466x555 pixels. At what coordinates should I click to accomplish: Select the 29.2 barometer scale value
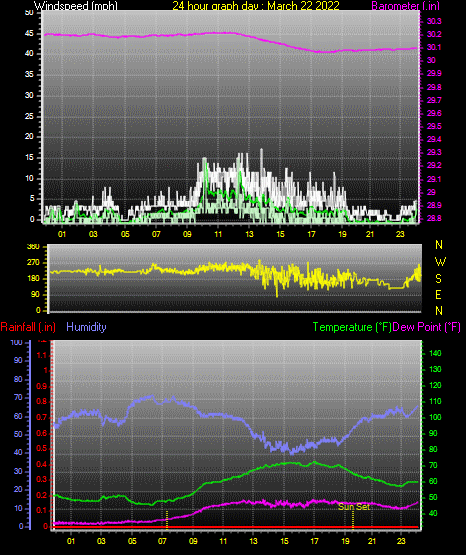click(x=434, y=166)
